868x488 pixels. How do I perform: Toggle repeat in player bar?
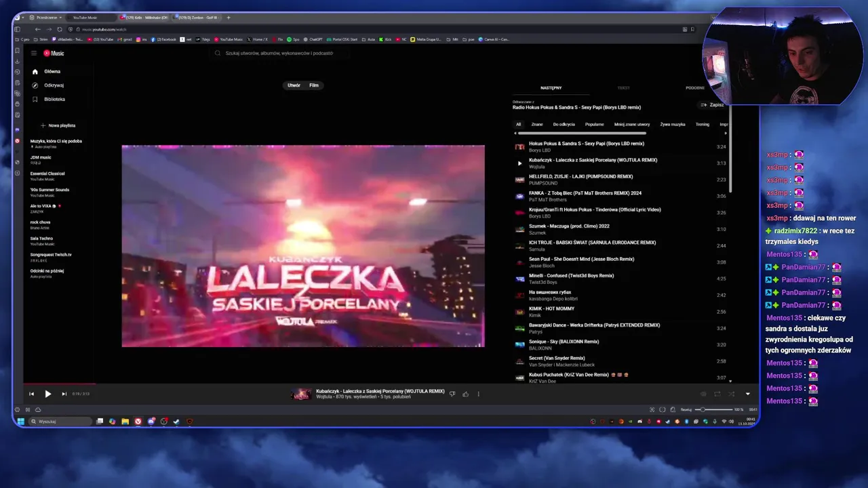[x=717, y=394]
